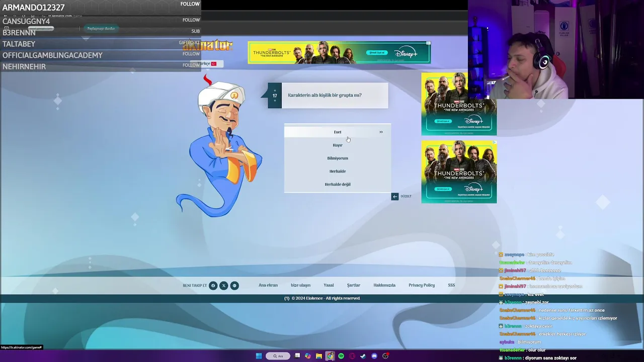Screen dimensions: 644x362
Task: Answer "Evet" to Akinator's question
Action: click(338, 132)
